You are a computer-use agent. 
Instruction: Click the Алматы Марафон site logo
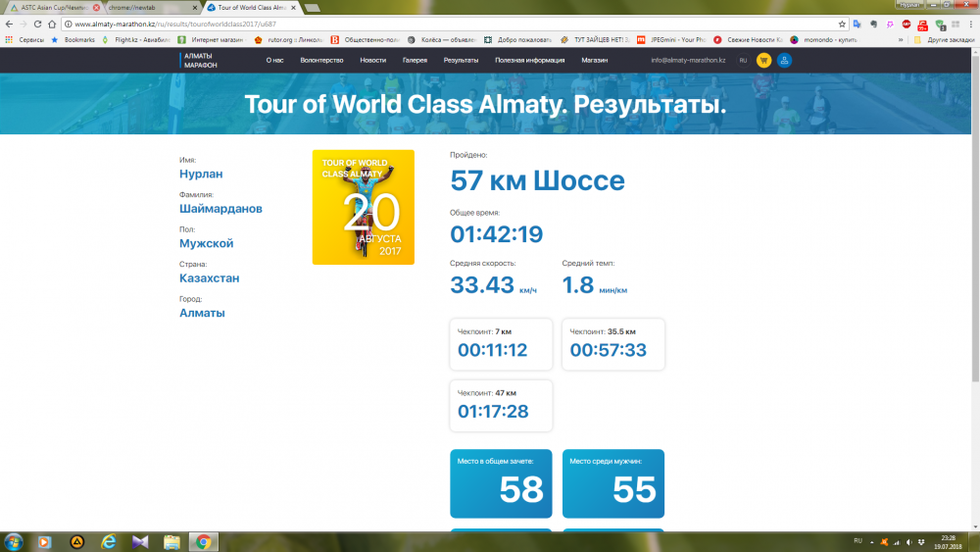[201, 61]
